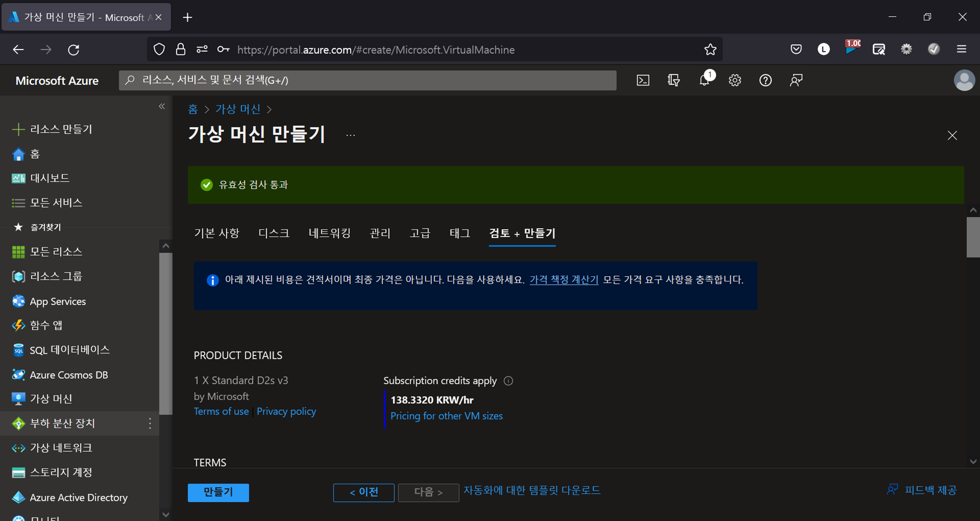Switch to 디스크 tab
The image size is (980, 521).
click(x=274, y=233)
